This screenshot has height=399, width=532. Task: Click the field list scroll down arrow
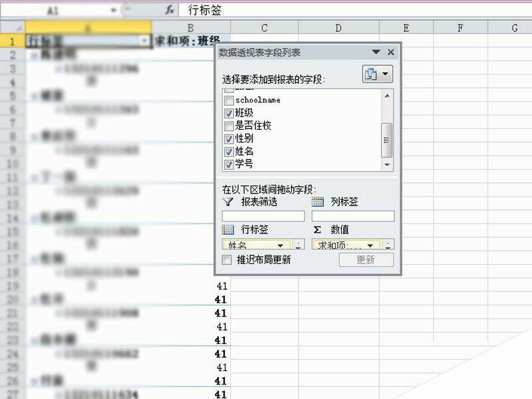[387, 165]
